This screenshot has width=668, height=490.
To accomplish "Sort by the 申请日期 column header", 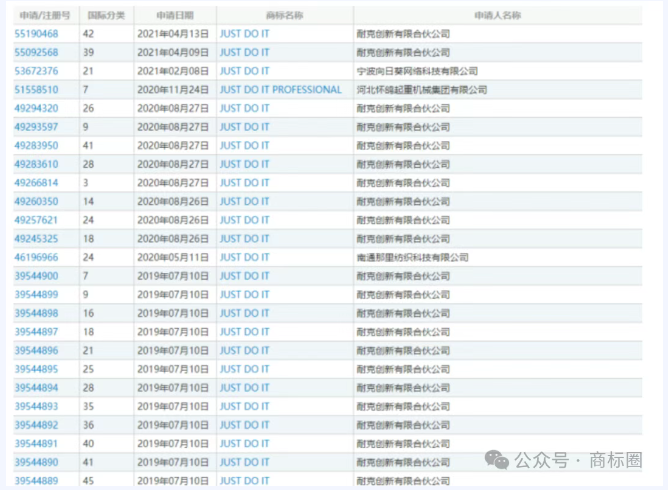I will 174,16.
